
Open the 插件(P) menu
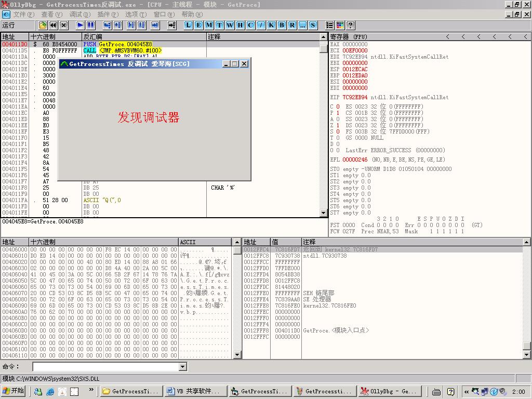click(x=108, y=14)
